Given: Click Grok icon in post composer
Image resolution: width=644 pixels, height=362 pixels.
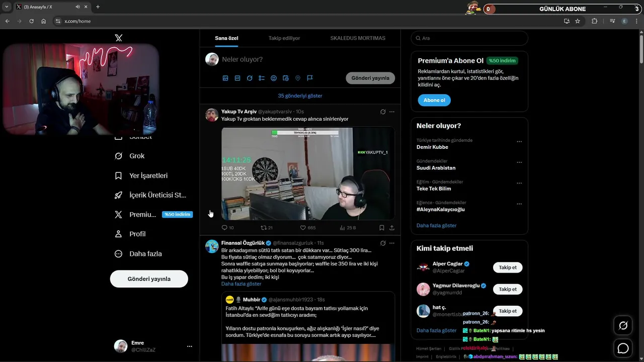Looking at the screenshot, I should coord(250,78).
